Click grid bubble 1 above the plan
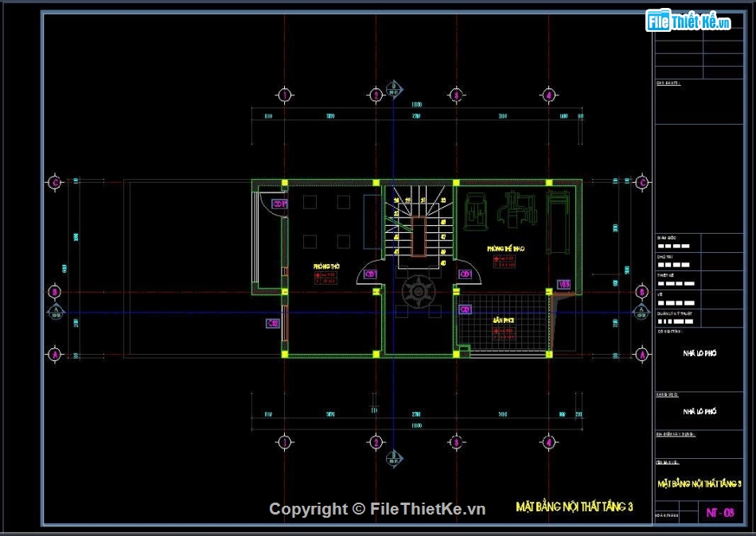Viewport: 756px width, 536px height. click(x=284, y=95)
